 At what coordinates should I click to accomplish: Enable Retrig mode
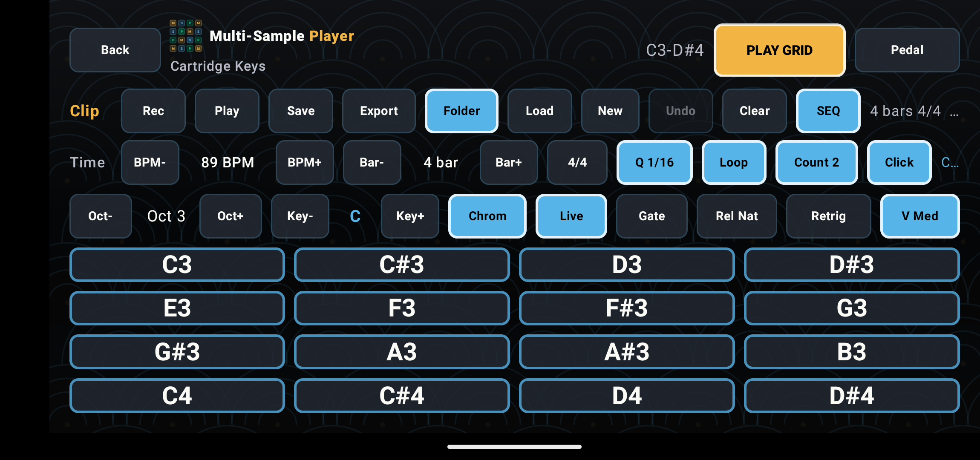pyautogui.click(x=828, y=216)
